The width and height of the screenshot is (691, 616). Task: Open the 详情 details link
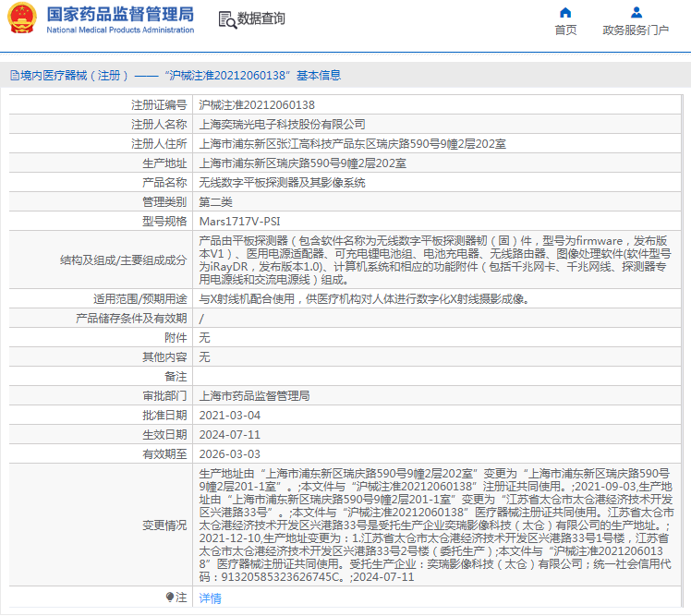coord(211,598)
